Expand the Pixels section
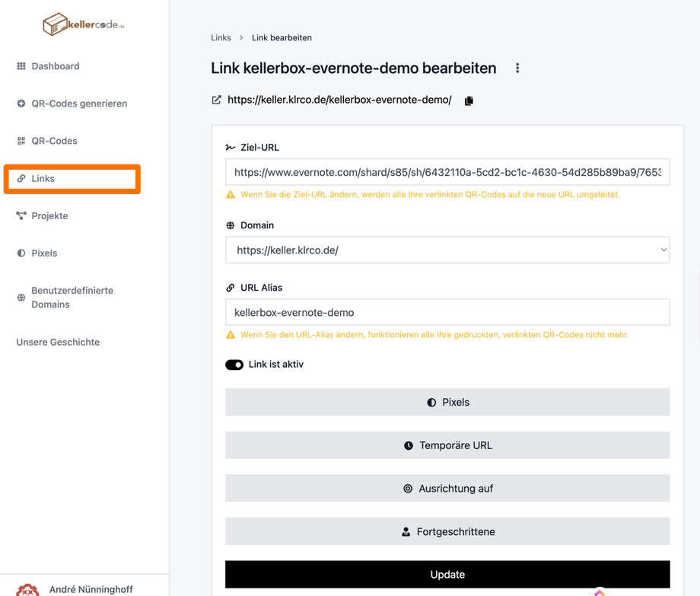Image resolution: width=700 pixels, height=596 pixels. click(x=447, y=402)
